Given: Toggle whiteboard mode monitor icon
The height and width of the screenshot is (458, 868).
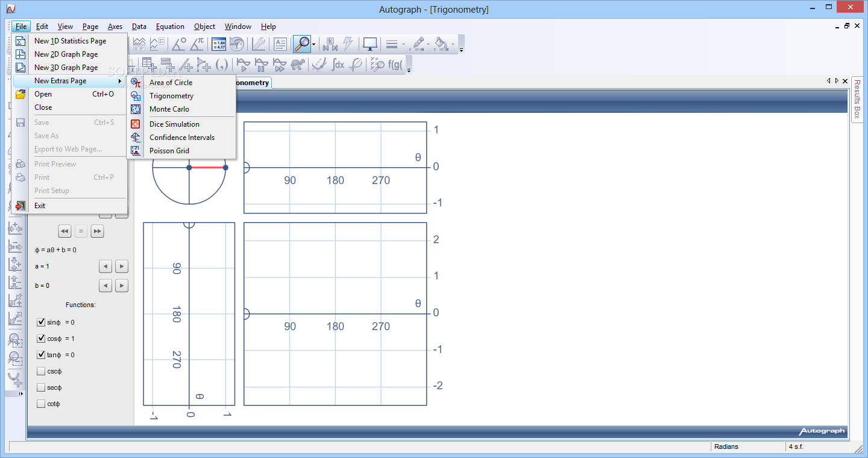Looking at the screenshot, I should [370, 44].
